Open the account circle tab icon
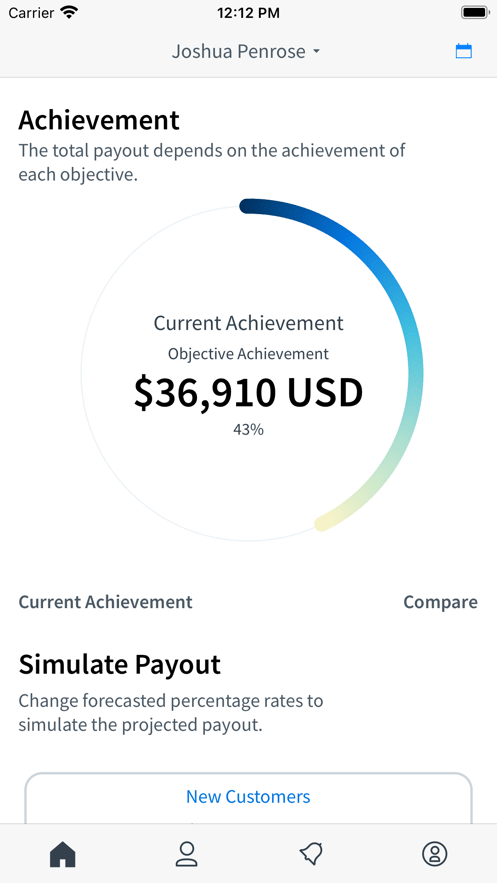 [x=435, y=854]
